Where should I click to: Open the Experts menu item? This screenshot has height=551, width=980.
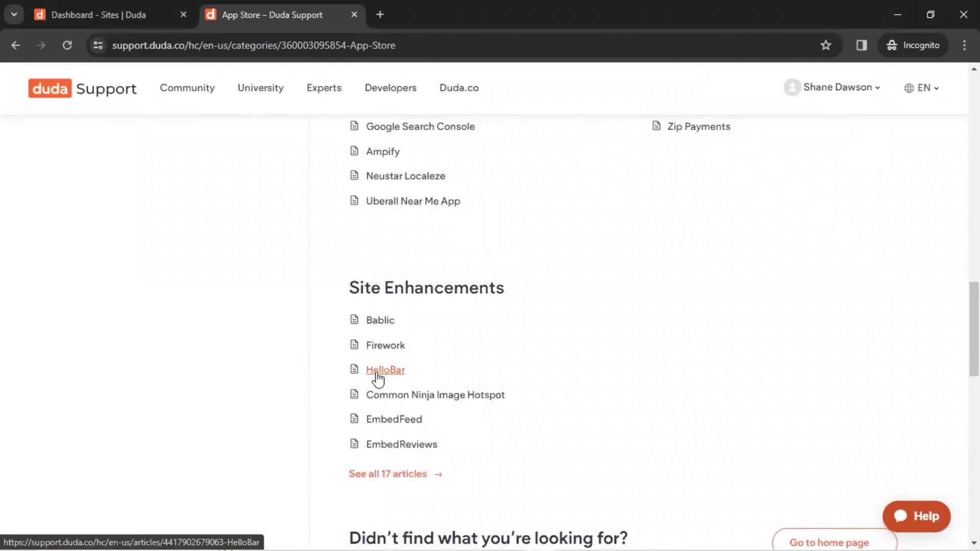coord(324,88)
